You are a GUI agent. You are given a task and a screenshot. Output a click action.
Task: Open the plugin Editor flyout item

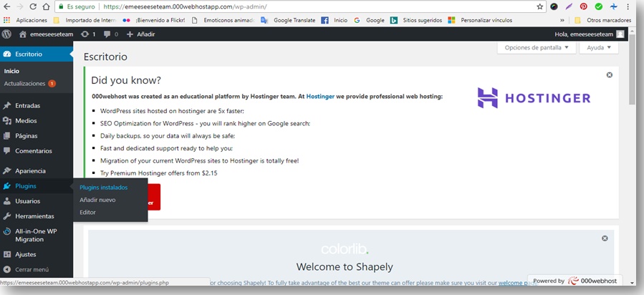click(87, 213)
